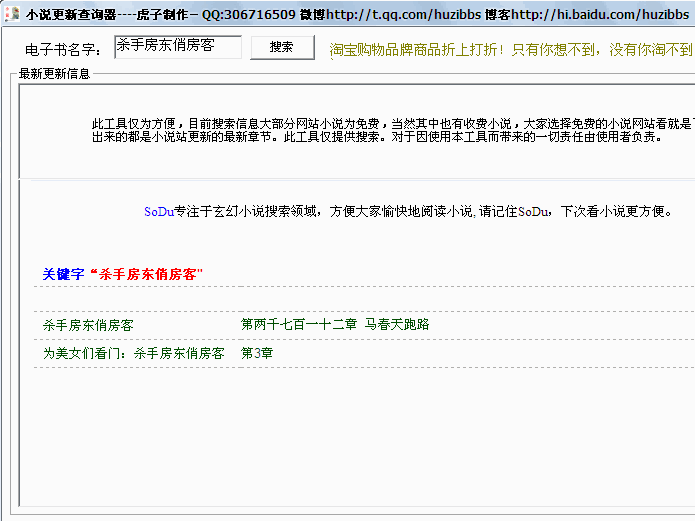Click the 最新更新信息 group box label
This screenshot has height=521, width=695.
click(x=54, y=74)
